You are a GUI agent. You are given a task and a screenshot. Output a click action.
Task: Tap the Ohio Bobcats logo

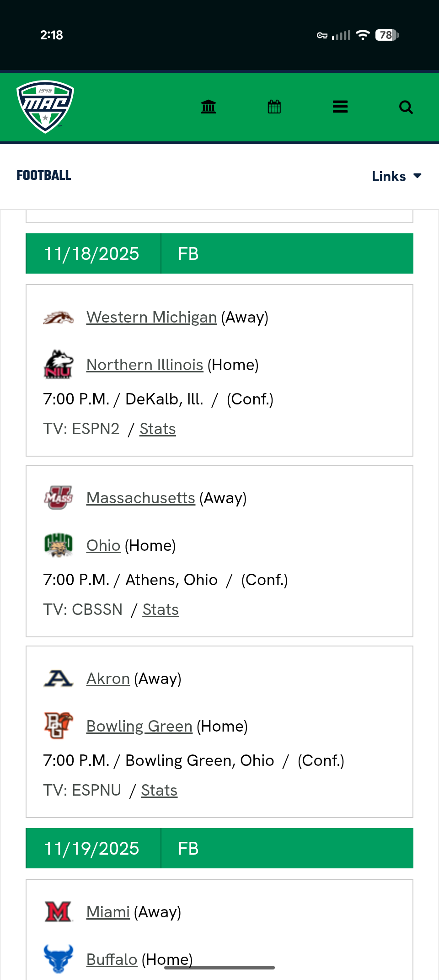coord(59,545)
